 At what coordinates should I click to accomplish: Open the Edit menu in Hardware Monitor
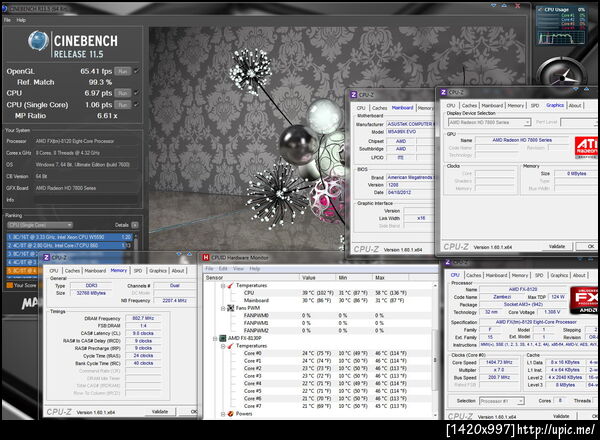223,269
